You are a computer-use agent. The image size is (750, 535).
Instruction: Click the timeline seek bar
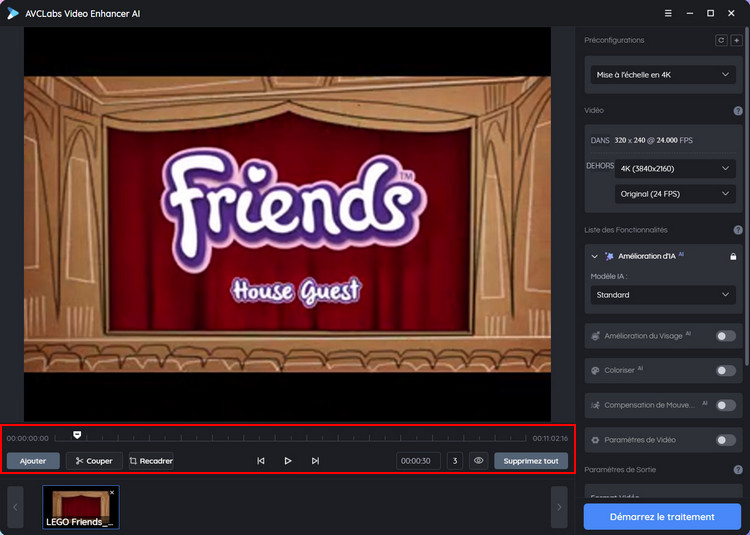[x=290, y=438]
